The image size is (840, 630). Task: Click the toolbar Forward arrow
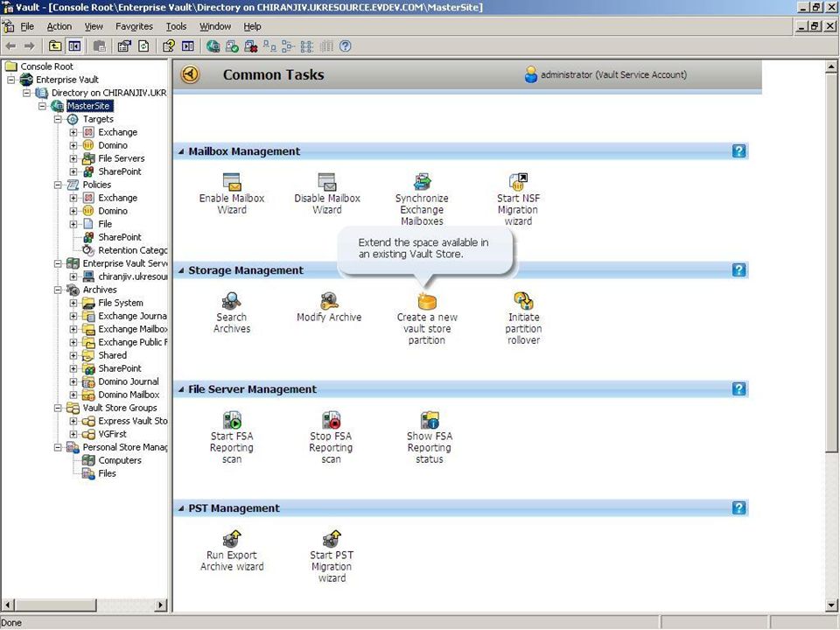pos(30,46)
